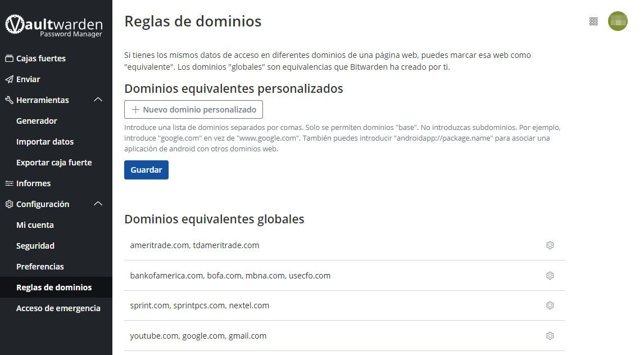This screenshot has height=355, width=644.
Task: Go to Seguridad settings
Action: click(x=35, y=246)
